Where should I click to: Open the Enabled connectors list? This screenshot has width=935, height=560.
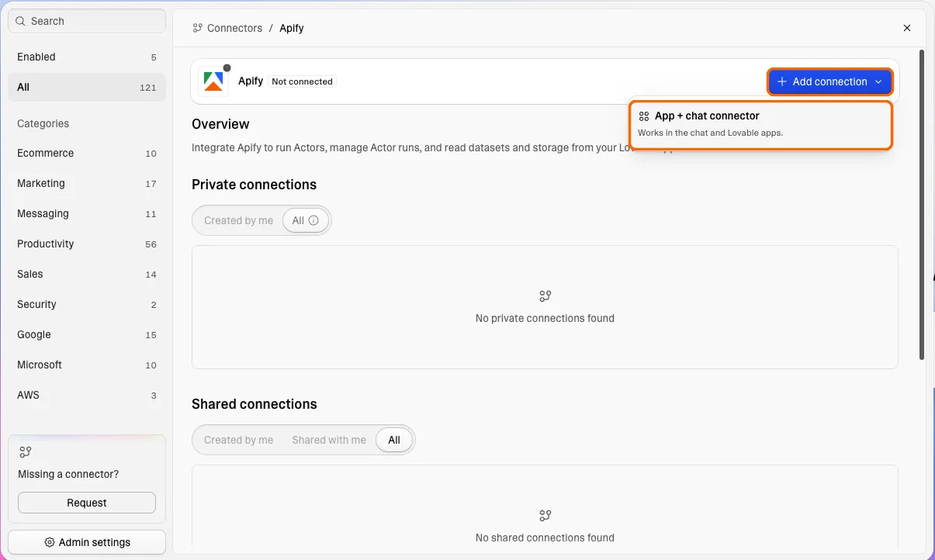[x=87, y=57]
